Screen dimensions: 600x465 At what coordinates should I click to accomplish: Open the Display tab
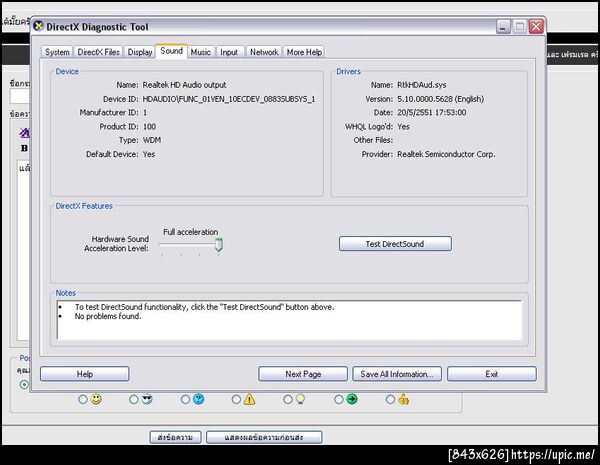(140, 52)
